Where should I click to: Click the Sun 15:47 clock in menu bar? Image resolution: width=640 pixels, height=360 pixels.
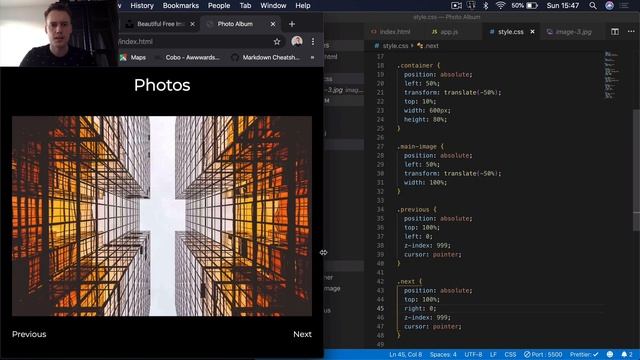563,5
